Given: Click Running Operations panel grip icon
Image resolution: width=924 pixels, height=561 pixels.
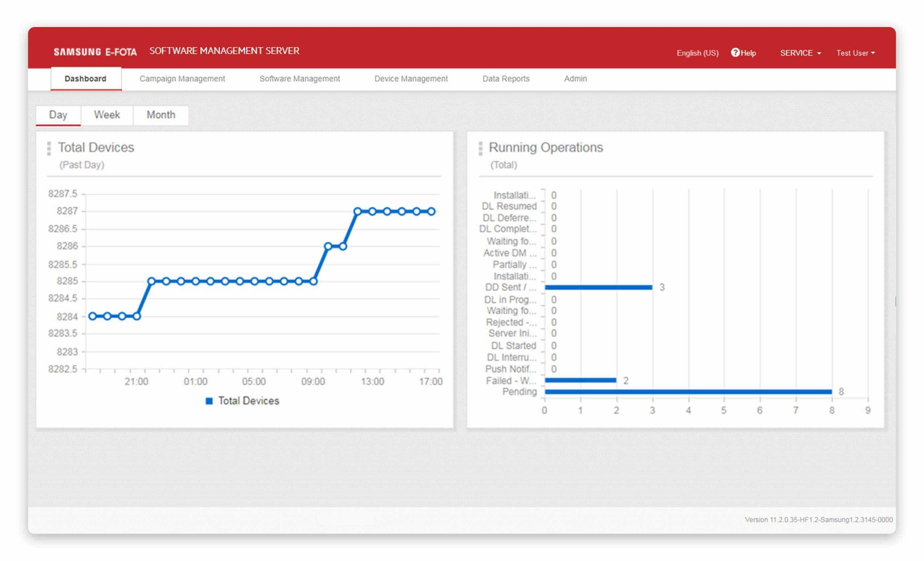Looking at the screenshot, I should [480, 148].
